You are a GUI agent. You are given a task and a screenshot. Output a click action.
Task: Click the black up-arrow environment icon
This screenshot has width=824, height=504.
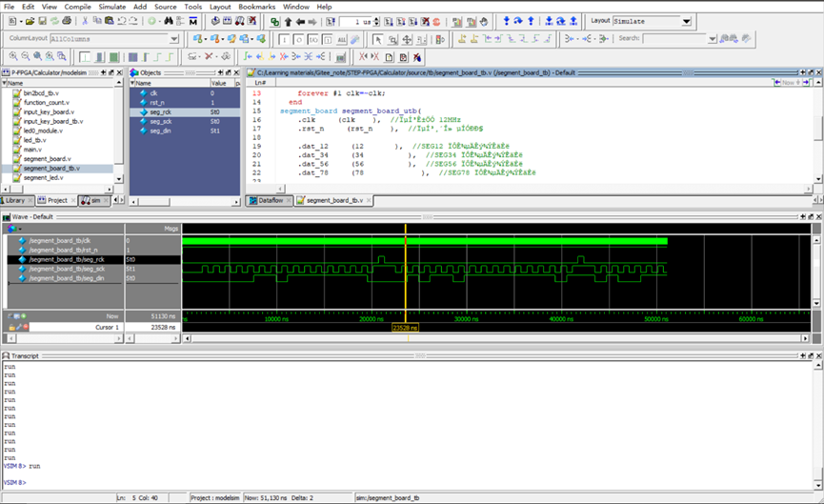point(288,22)
